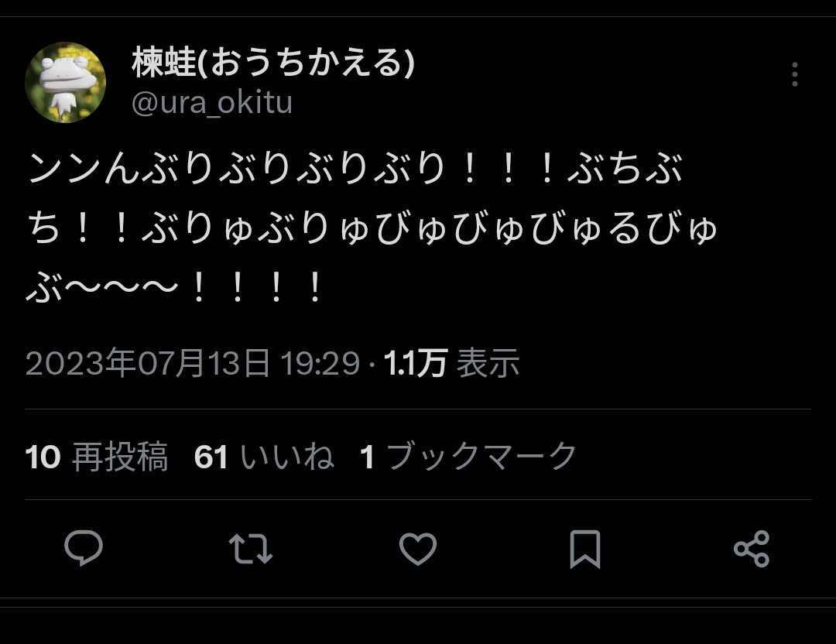836x644 pixels.
Task: Open the frog profile avatar
Action: 66,83
